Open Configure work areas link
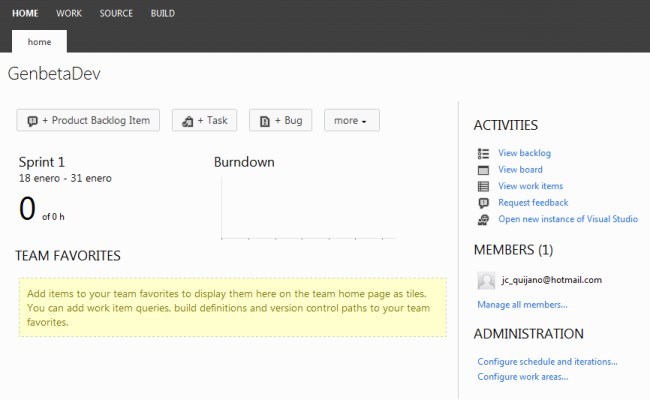Screen dimensions: 650x400 coord(523,377)
